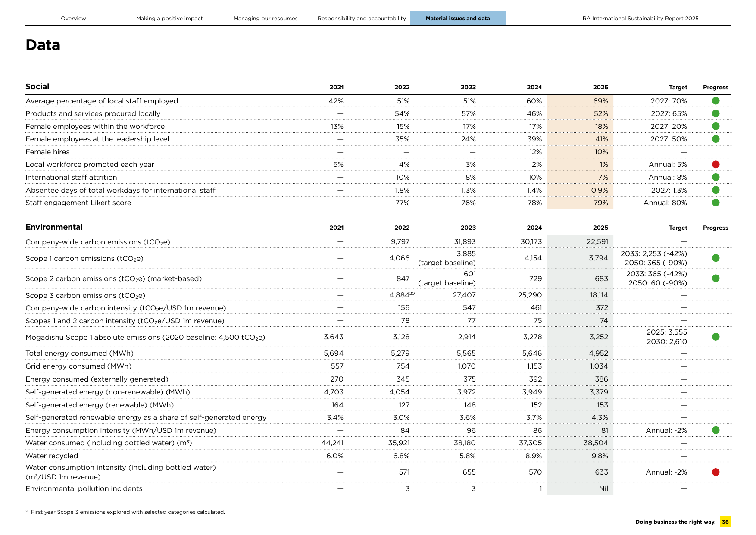Click the Target column header in Environmental table
The height and width of the screenshot is (535, 756).
(678, 228)
